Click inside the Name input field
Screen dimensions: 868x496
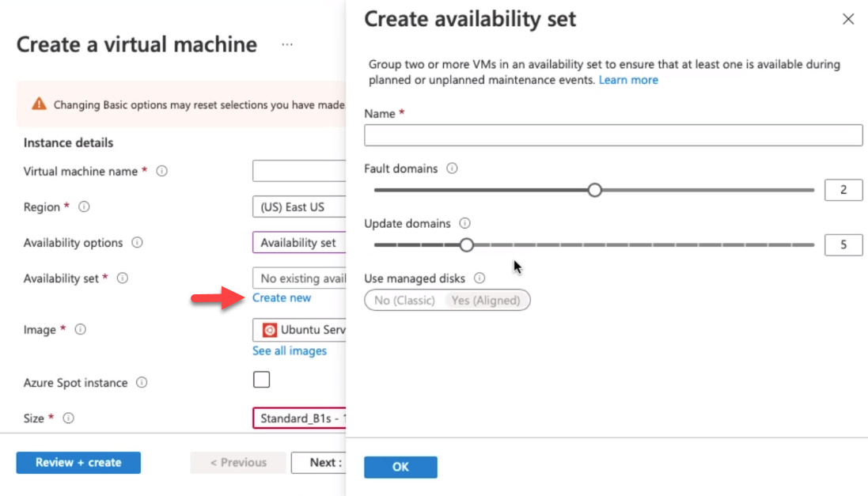(612, 135)
